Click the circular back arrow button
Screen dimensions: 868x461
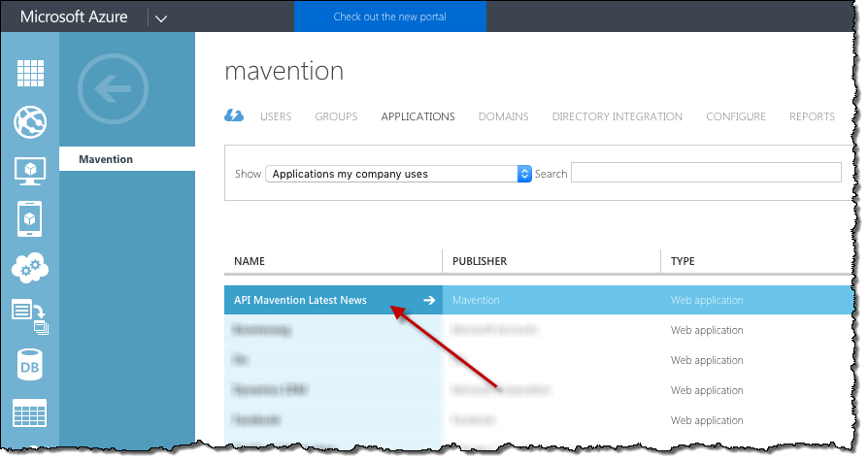113,88
